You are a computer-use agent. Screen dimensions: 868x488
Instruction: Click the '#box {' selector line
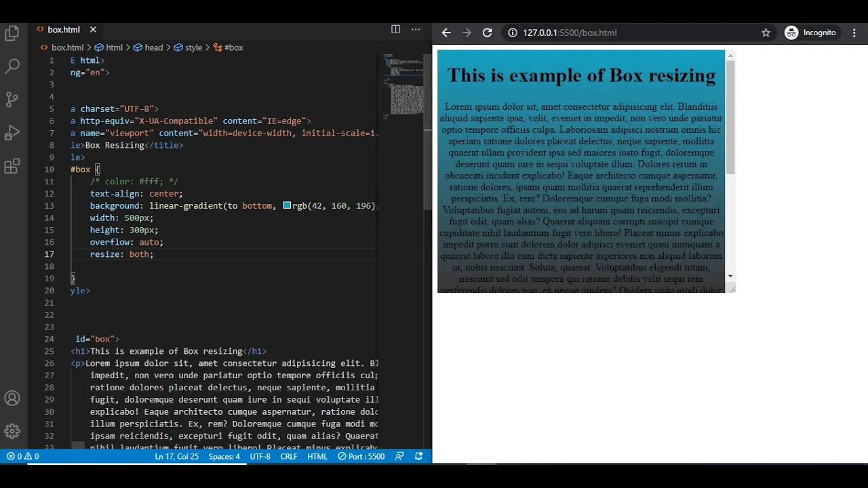[x=85, y=169]
